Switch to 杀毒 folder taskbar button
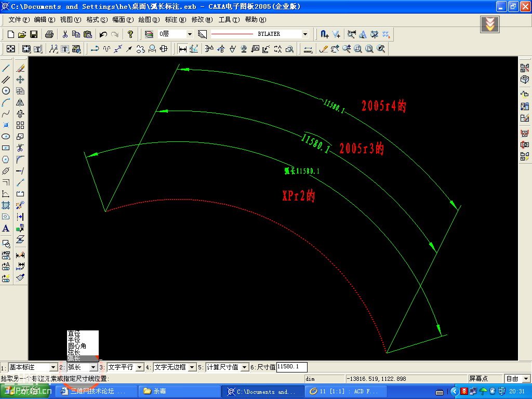The width and height of the screenshot is (532, 399). pos(179,391)
